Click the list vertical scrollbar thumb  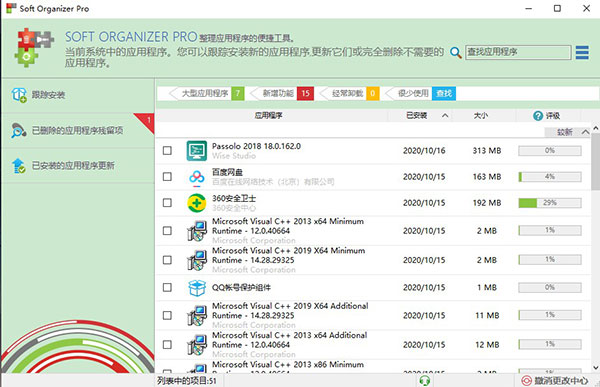click(x=595, y=162)
